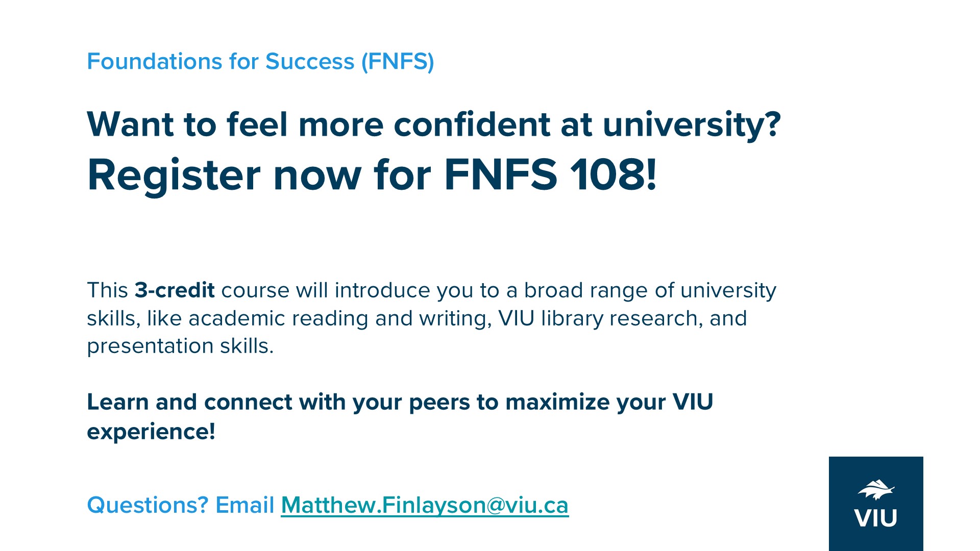Click the Register now for FNFS 108! heading
This screenshot has height=551, width=980.
click(372, 174)
